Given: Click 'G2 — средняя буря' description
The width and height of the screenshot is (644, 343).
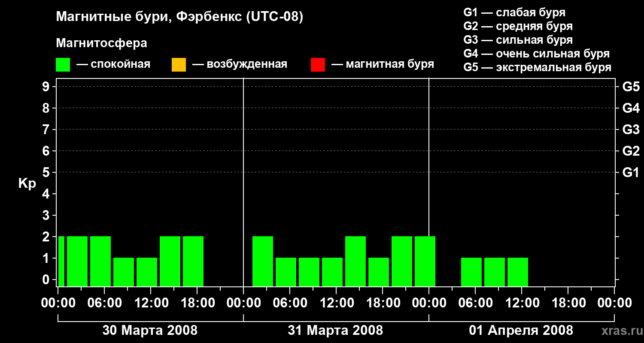Looking at the screenshot, I should [x=518, y=26].
